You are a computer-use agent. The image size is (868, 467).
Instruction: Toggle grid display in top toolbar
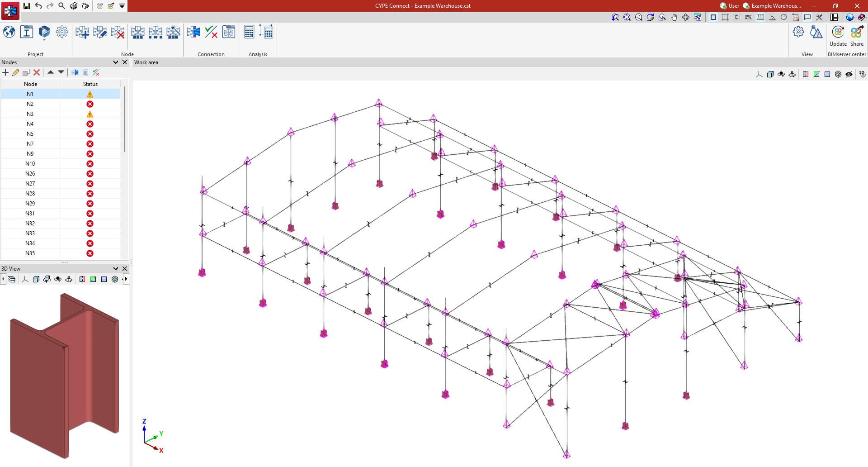(x=725, y=17)
